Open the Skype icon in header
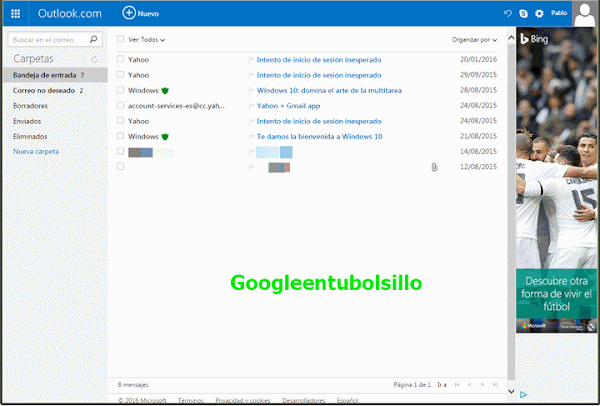This screenshot has width=600, height=406. [x=523, y=14]
